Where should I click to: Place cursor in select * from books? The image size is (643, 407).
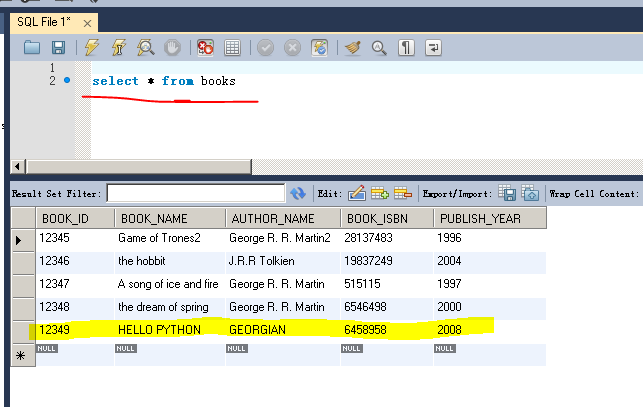(164, 81)
